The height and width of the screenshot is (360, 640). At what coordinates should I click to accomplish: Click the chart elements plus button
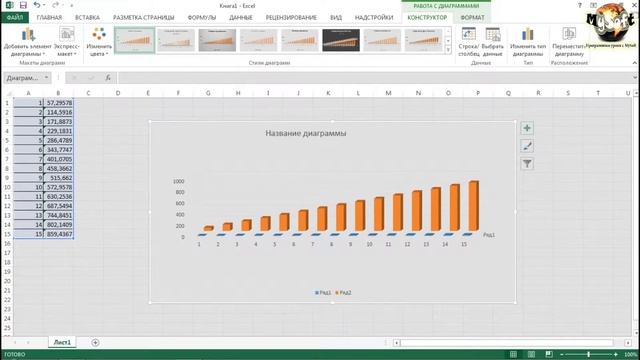click(x=527, y=128)
